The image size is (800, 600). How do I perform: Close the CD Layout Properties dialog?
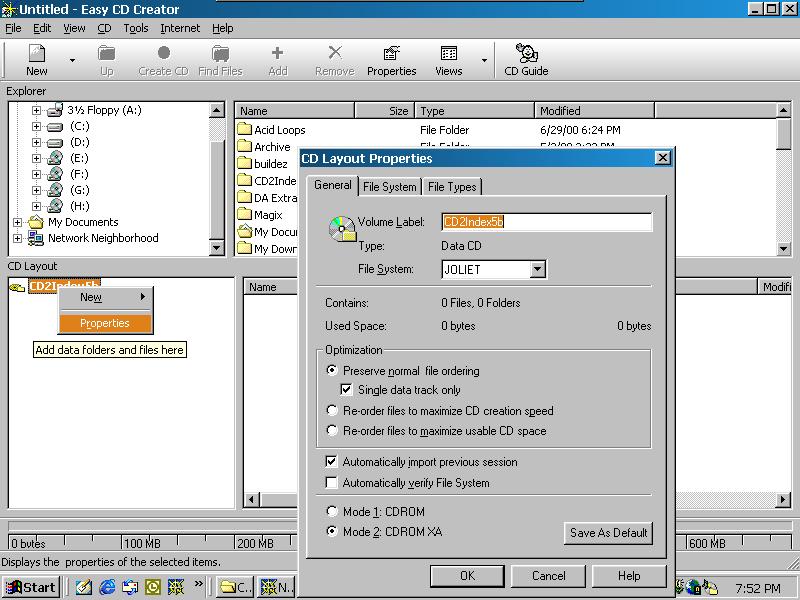point(662,158)
